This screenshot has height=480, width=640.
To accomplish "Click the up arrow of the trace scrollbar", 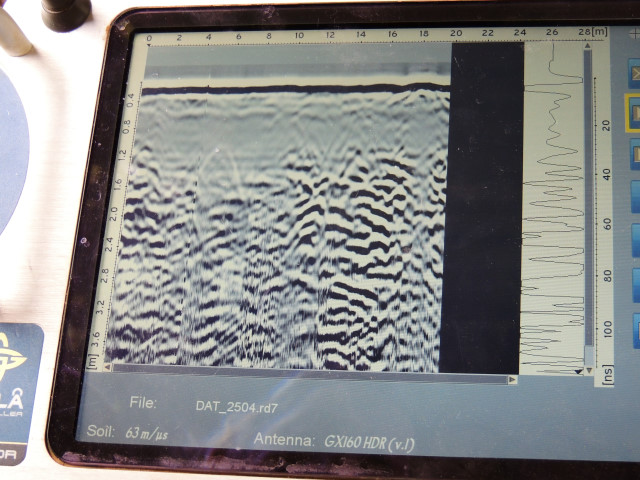I will (588, 46).
